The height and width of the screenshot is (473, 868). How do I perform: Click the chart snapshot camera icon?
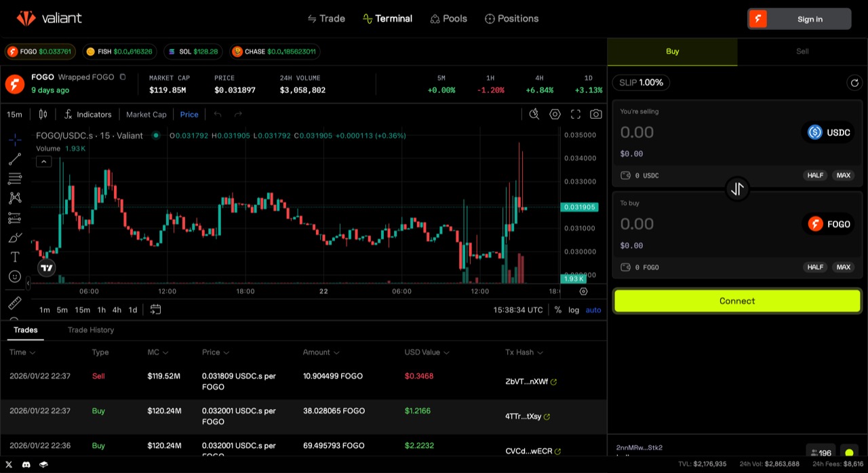tap(595, 114)
